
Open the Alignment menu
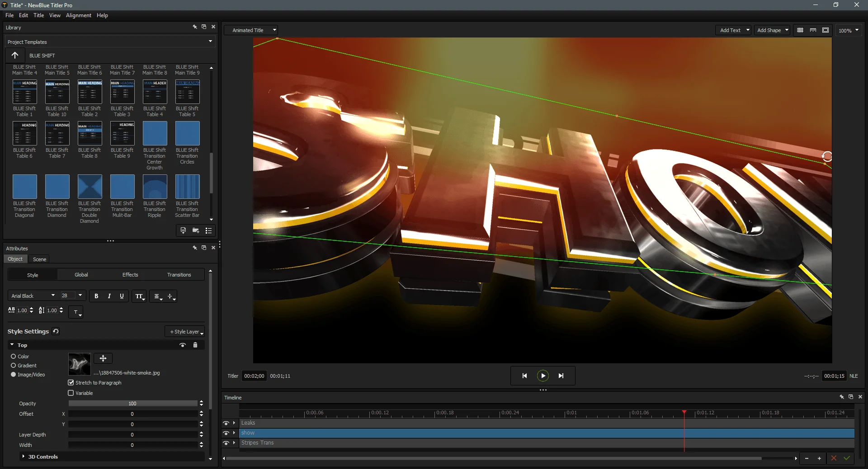coord(78,15)
